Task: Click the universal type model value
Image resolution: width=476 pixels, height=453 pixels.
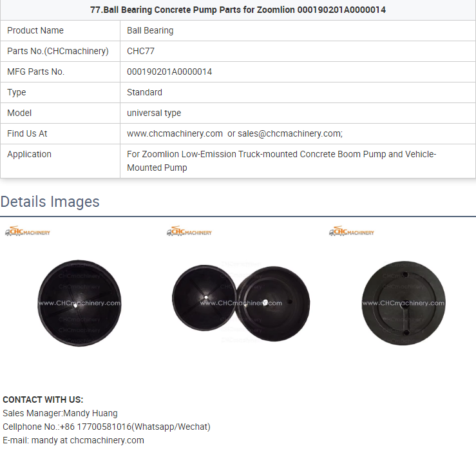Action: click(154, 113)
